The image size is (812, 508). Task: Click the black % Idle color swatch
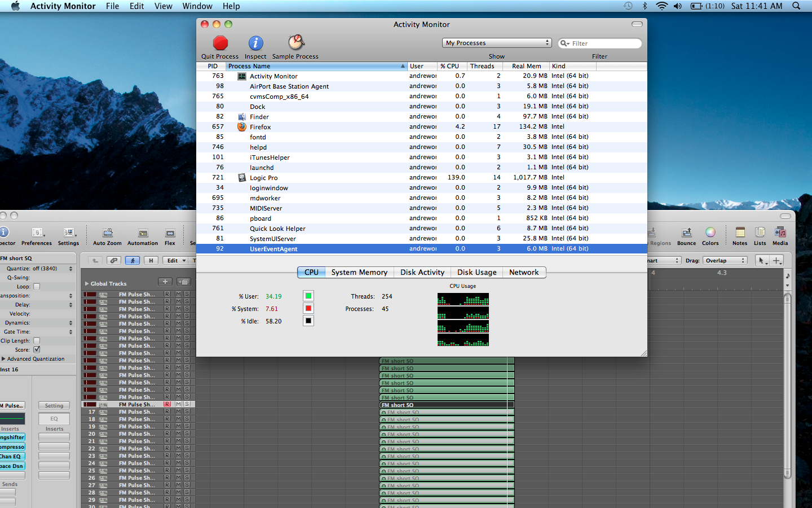pyautogui.click(x=308, y=321)
